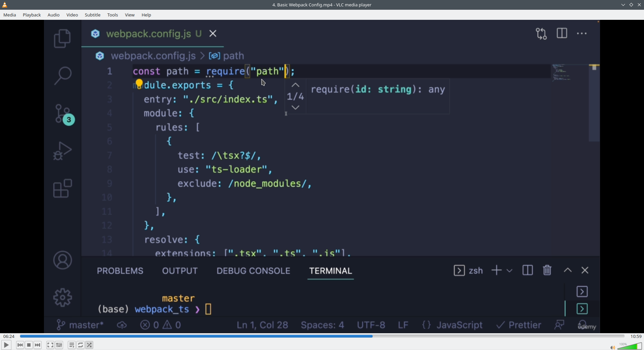The height and width of the screenshot is (350, 644).
Task: Click Ln 1, Col 28 in the status bar
Action: click(x=262, y=325)
